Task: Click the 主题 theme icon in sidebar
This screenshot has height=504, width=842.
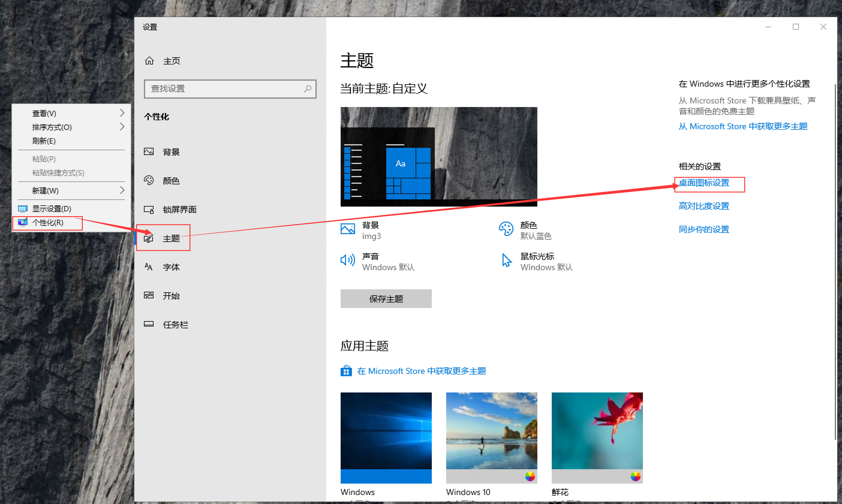Action: tap(148, 238)
